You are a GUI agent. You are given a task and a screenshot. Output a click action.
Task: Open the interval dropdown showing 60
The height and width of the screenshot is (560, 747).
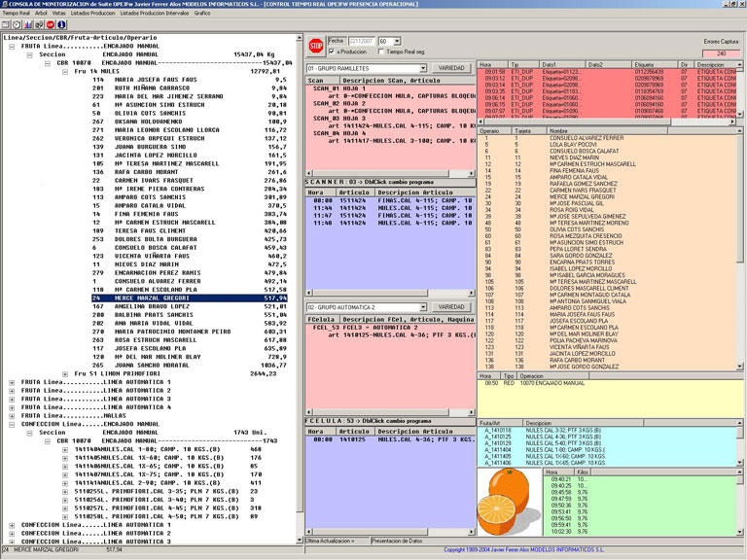[397, 42]
